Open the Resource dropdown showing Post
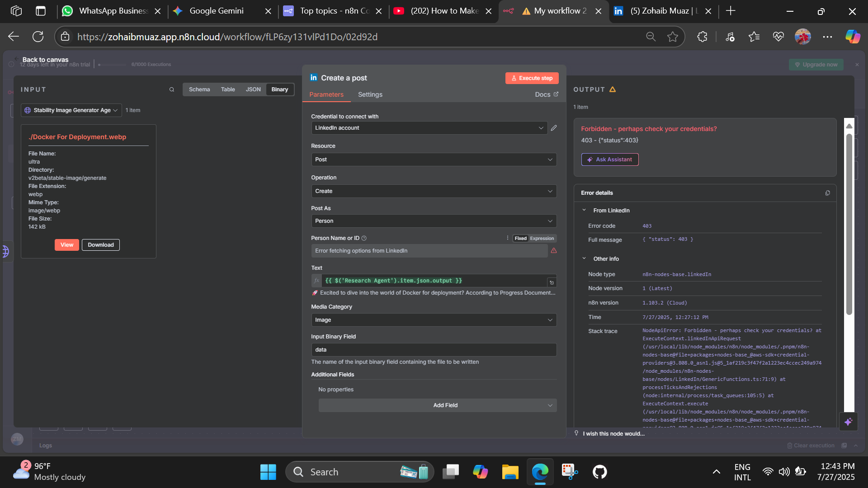 point(434,159)
